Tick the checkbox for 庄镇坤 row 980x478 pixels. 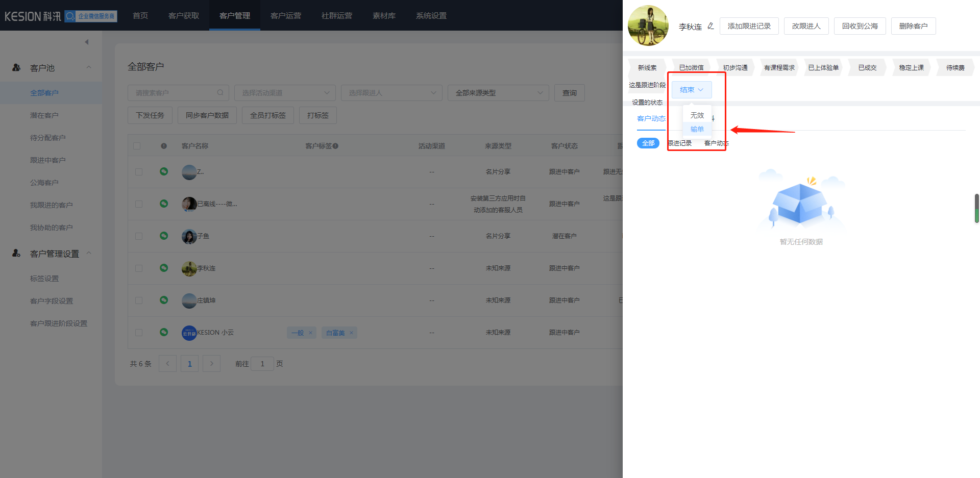(139, 300)
